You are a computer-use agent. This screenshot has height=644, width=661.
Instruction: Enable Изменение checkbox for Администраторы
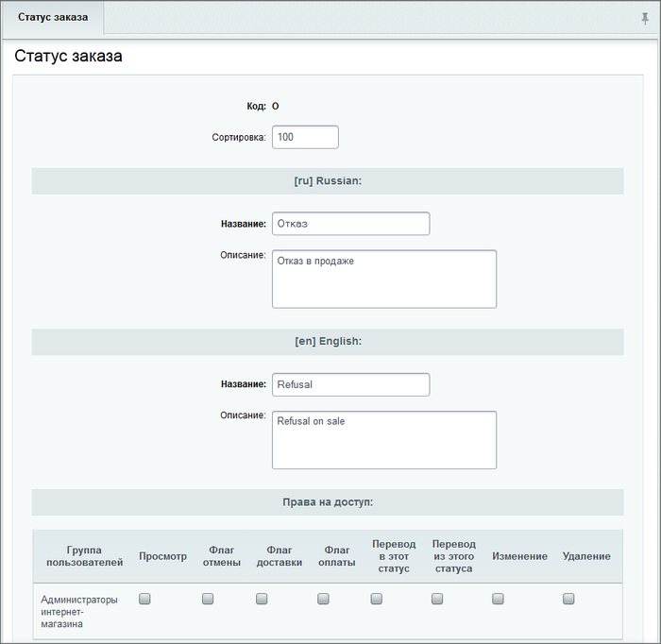click(x=498, y=599)
